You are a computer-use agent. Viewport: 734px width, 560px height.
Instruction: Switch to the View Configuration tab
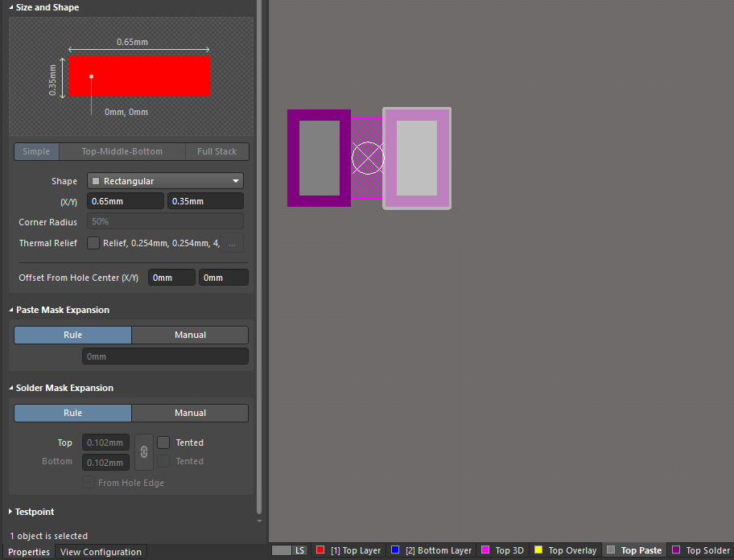(x=101, y=552)
